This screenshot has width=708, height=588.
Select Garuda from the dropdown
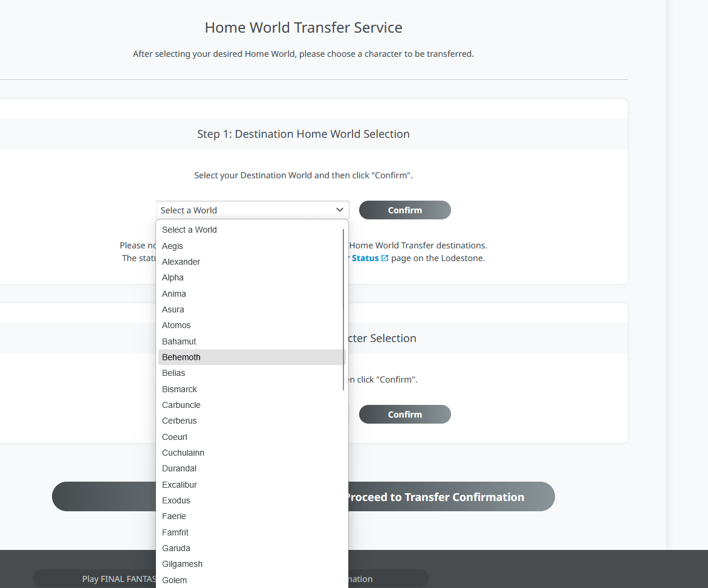(x=252, y=549)
